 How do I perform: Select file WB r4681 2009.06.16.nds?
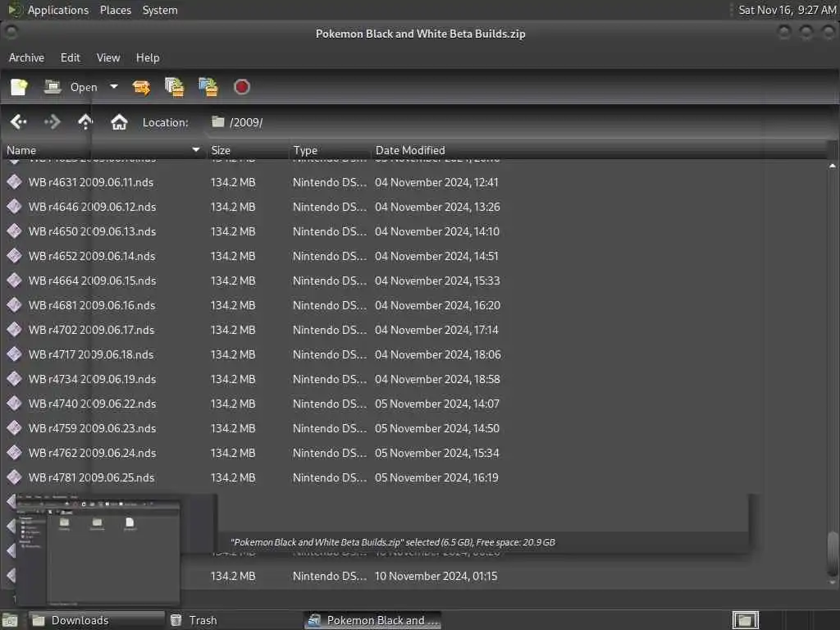(x=92, y=305)
